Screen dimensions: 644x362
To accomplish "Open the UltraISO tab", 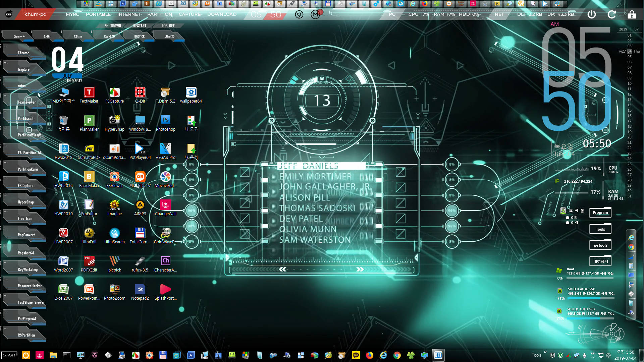I will 169,36.
